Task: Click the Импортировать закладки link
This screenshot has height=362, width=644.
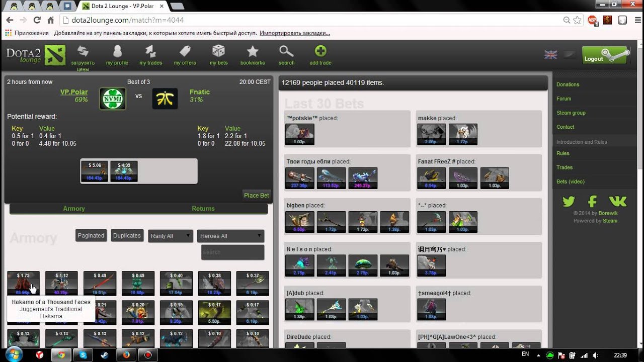Action: click(295, 33)
